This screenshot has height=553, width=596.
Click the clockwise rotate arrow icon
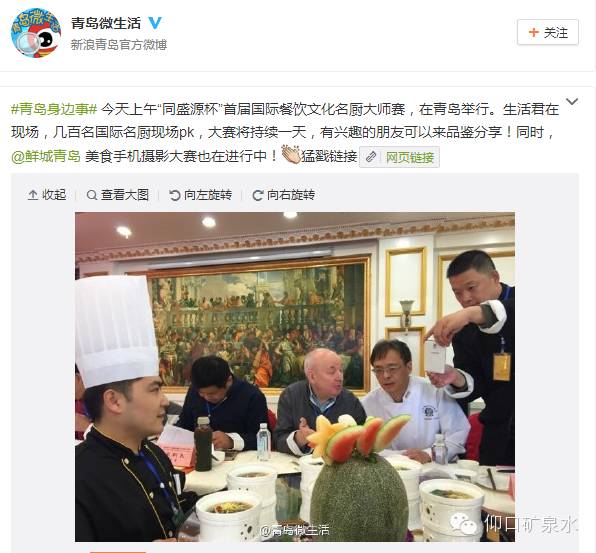(x=257, y=195)
